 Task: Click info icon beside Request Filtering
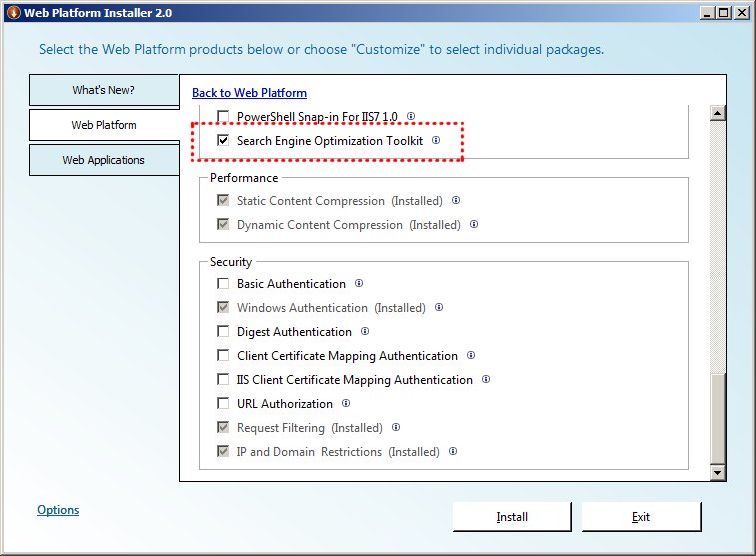pyautogui.click(x=396, y=427)
